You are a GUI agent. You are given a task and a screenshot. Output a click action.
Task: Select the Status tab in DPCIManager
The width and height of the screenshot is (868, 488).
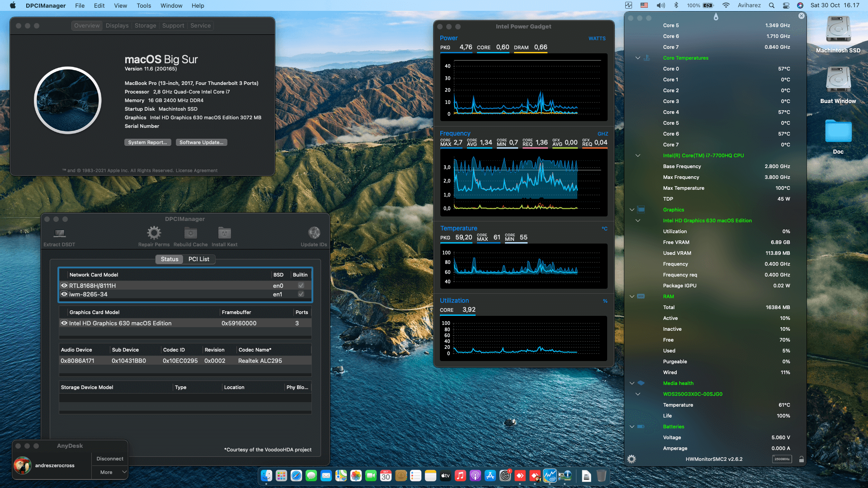pyautogui.click(x=170, y=259)
